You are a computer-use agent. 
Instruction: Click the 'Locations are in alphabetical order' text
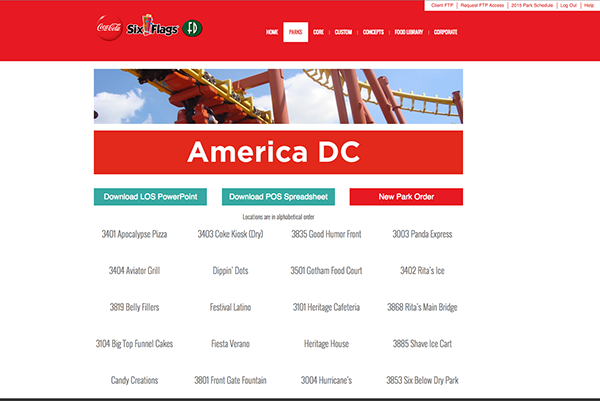click(278, 217)
